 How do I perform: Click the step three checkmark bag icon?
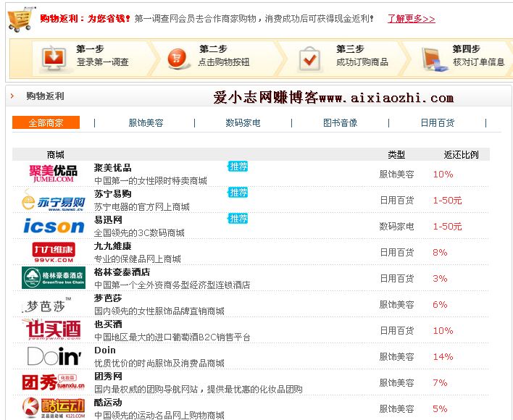[x=309, y=59]
